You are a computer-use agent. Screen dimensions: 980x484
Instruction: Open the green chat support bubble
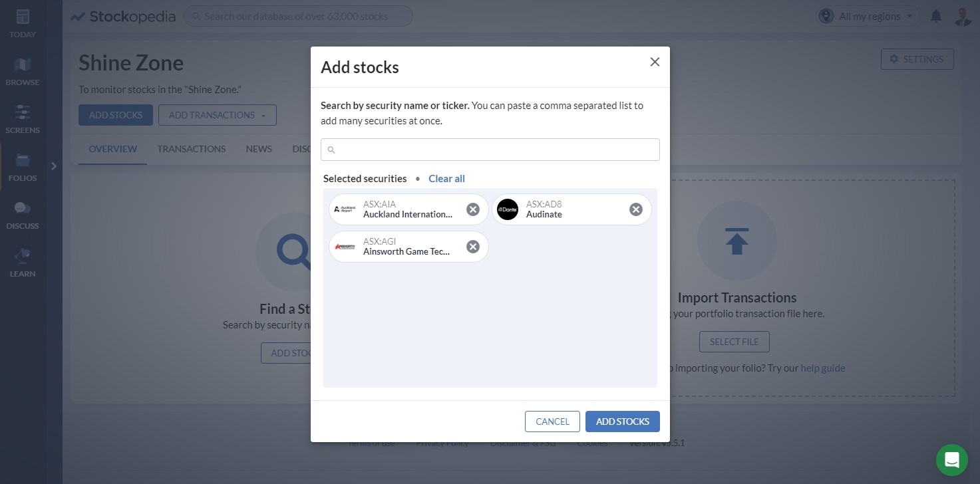pos(952,460)
